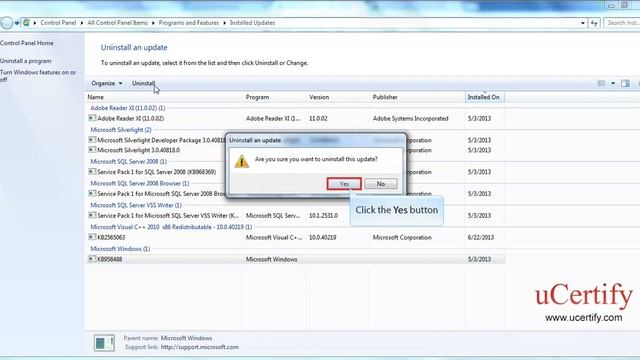
Task: Click the 6/22/2013 installed date cell
Action: pyautogui.click(x=481, y=237)
